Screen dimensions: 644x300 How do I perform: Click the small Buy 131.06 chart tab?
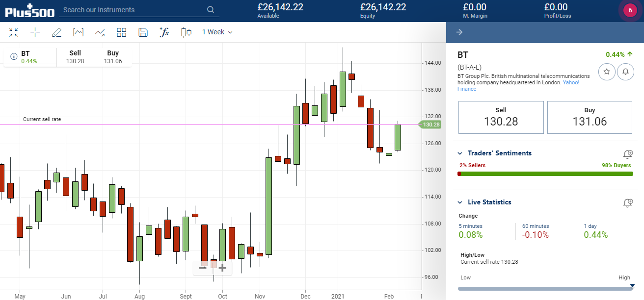pos(113,57)
